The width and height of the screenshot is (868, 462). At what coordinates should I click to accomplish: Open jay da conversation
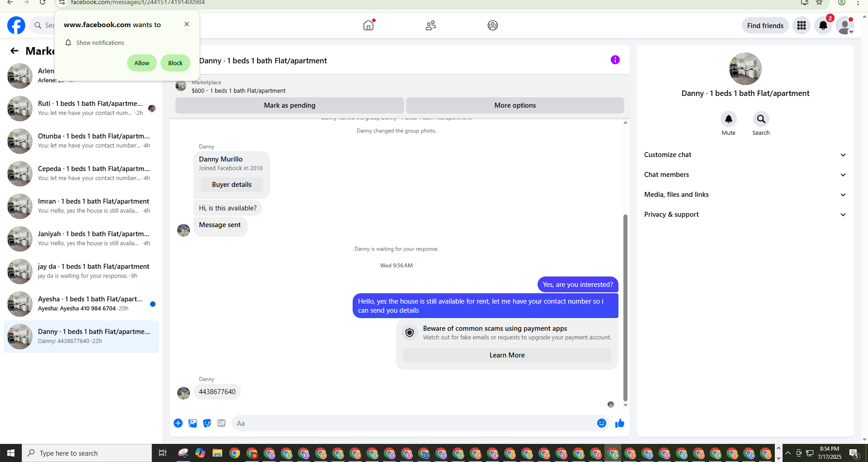(81, 271)
